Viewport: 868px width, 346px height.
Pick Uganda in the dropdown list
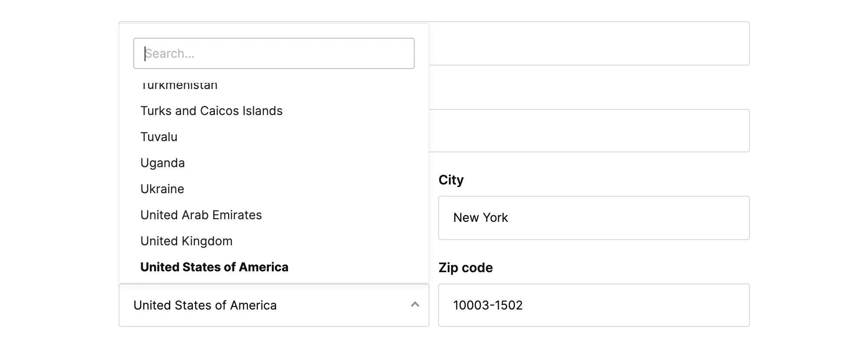click(x=162, y=163)
